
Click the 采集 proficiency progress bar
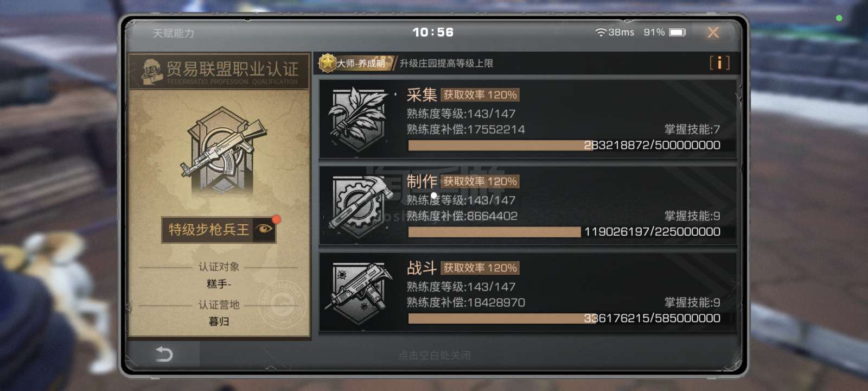[571, 145]
